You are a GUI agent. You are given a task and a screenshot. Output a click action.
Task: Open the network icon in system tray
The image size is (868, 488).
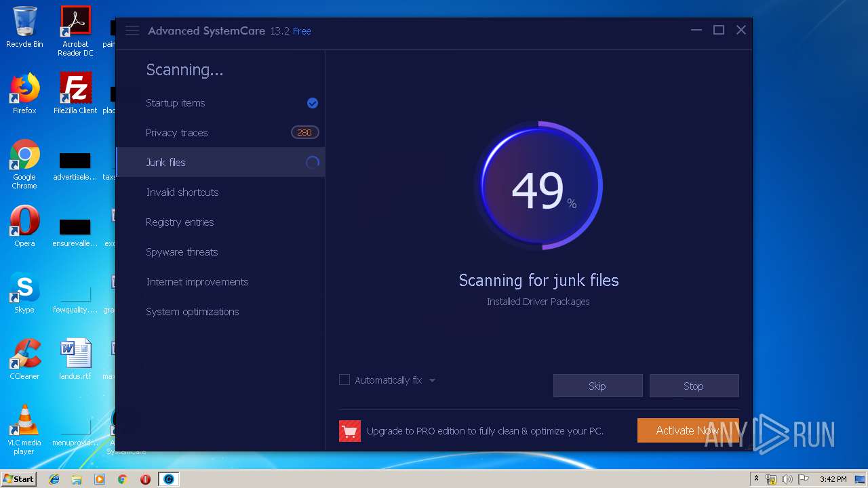772,479
